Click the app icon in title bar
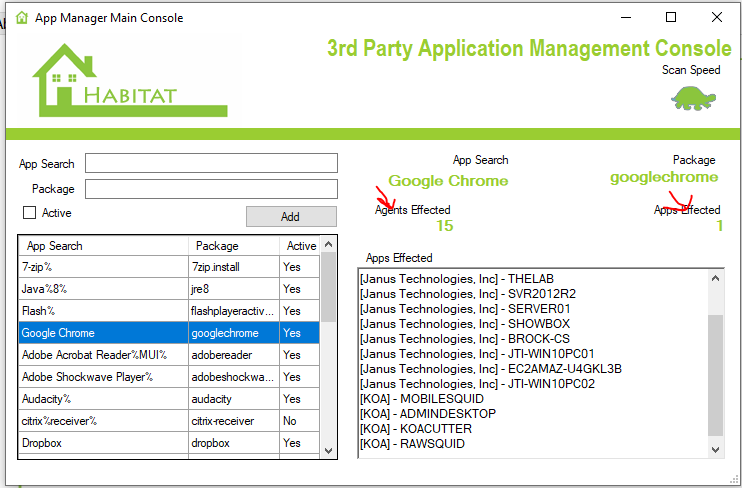742x488 pixels. coord(21,18)
